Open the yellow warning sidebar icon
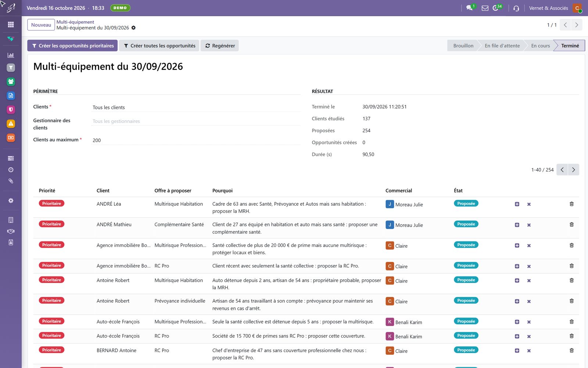The width and height of the screenshot is (588, 368). point(11,124)
